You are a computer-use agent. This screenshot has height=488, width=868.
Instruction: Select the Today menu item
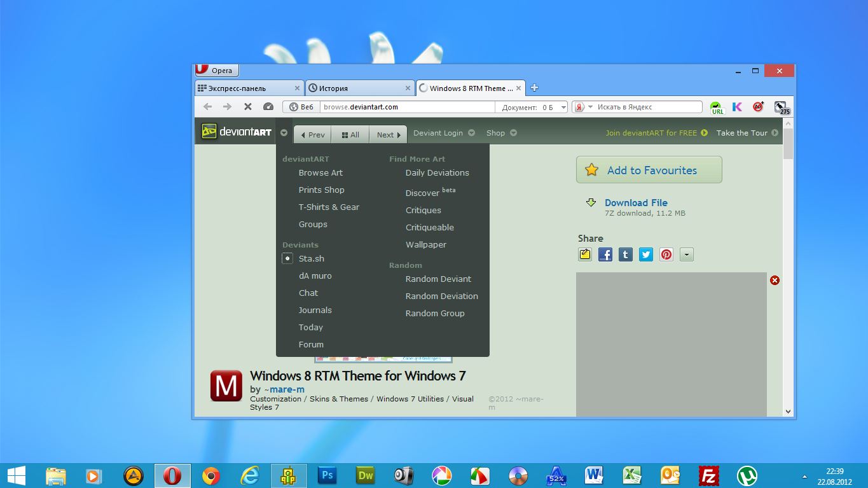[310, 327]
